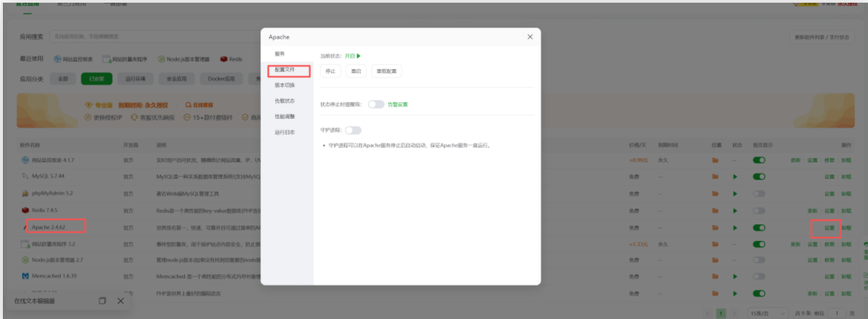The height and width of the screenshot is (319, 868).
Task: Open the folder icon for Redis row
Action: coord(715,210)
